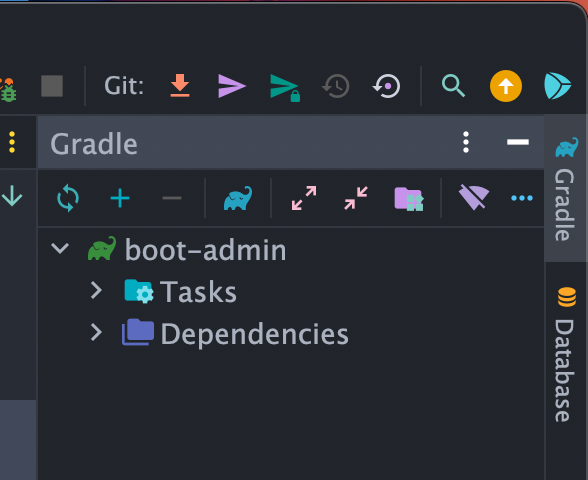Execute Gradle task elephant icon
This screenshot has height=480, width=588.
click(x=238, y=198)
